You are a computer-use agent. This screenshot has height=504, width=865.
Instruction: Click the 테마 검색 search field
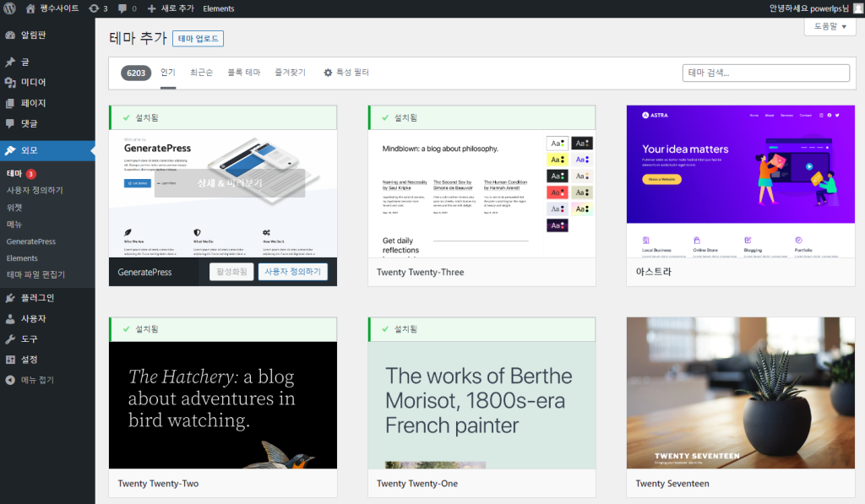tap(765, 73)
